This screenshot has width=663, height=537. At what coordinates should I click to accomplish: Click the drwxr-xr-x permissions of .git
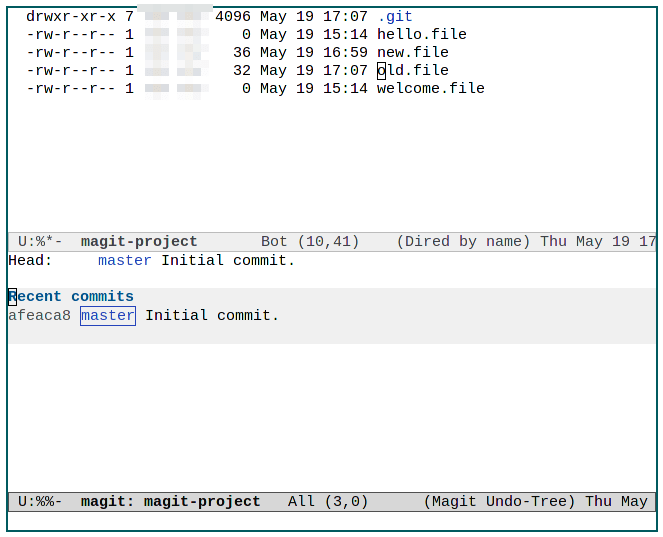point(71,16)
